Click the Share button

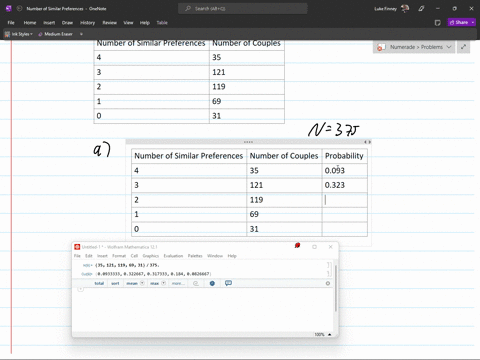coord(461,22)
